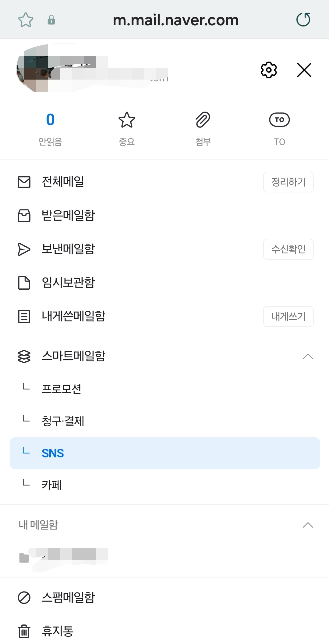Screen dimensions: 329x644
Task: Open the 청구·결제 smart mailbox
Action: [x=63, y=421]
